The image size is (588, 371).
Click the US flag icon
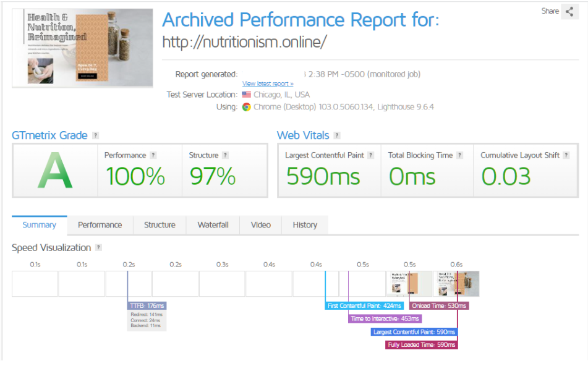click(x=246, y=95)
